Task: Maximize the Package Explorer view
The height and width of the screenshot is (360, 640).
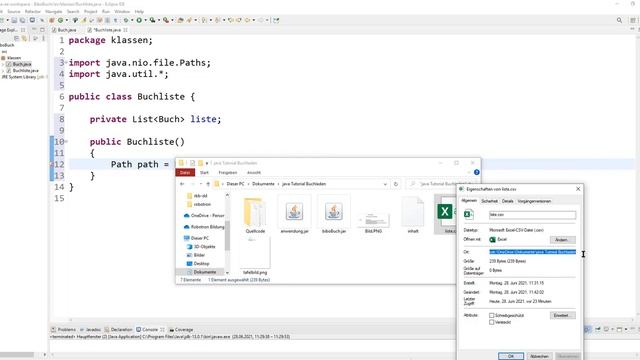Action: click(42, 30)
